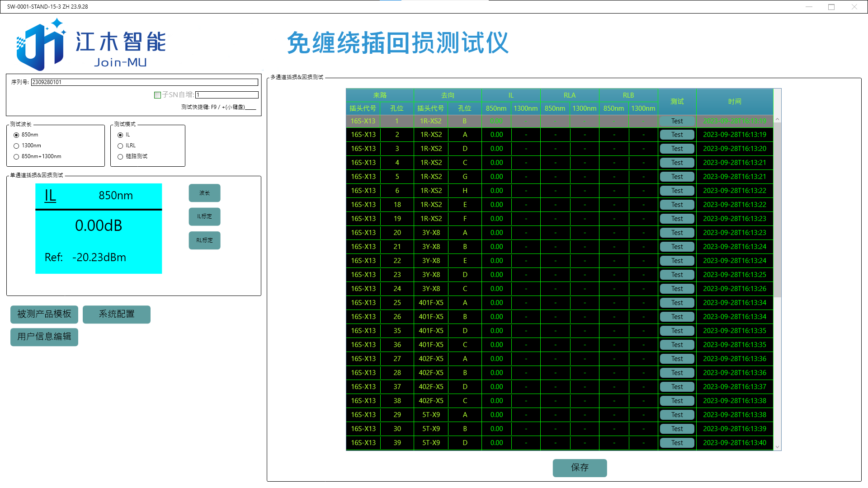Enable the 子SN自增 checkbox
This screenshot has width=868, height=488.
point(157,95)
